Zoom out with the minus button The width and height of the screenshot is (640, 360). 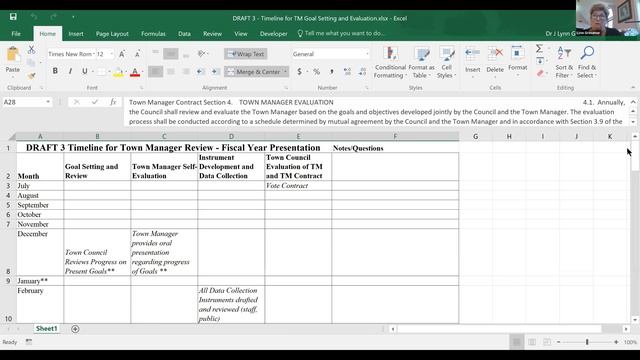coord(558,342)
